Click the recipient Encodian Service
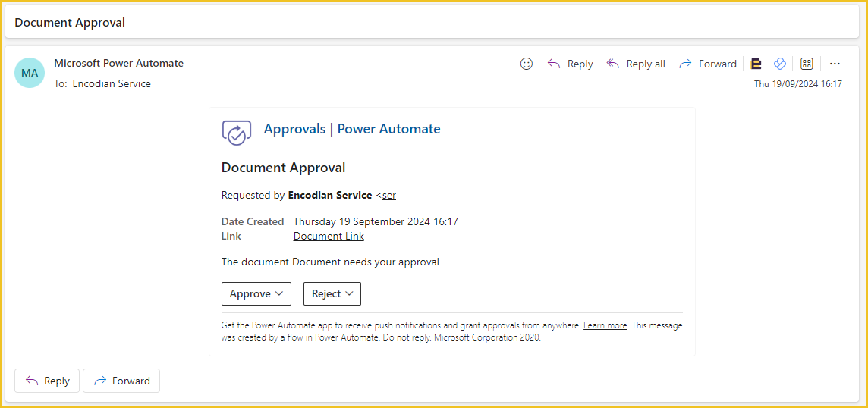868x408 pixels. click(112, 83)
